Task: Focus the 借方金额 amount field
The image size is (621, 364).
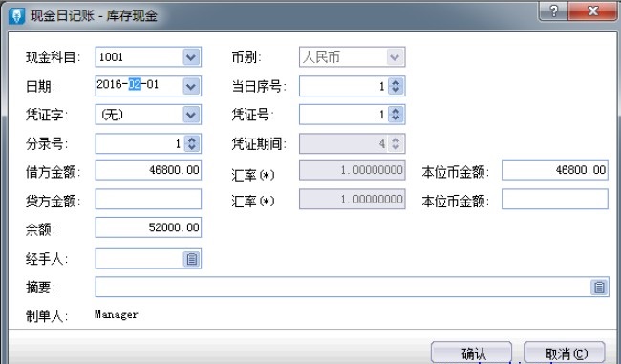Action: pyautogui.click(x=148, y=170)
